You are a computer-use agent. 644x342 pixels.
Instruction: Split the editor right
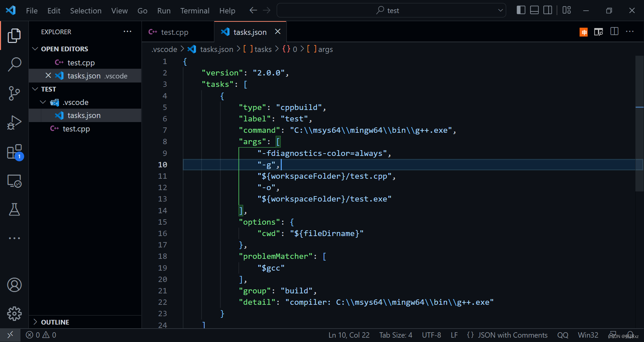614,32
